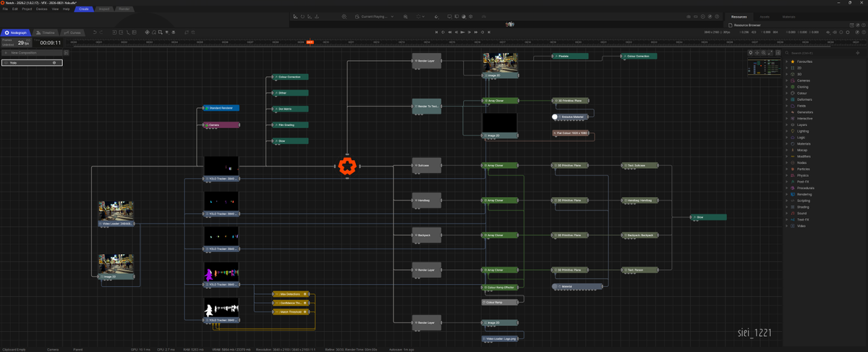Click the Particles category icon
Screen dimensions: 868x352
pos(793,169)
